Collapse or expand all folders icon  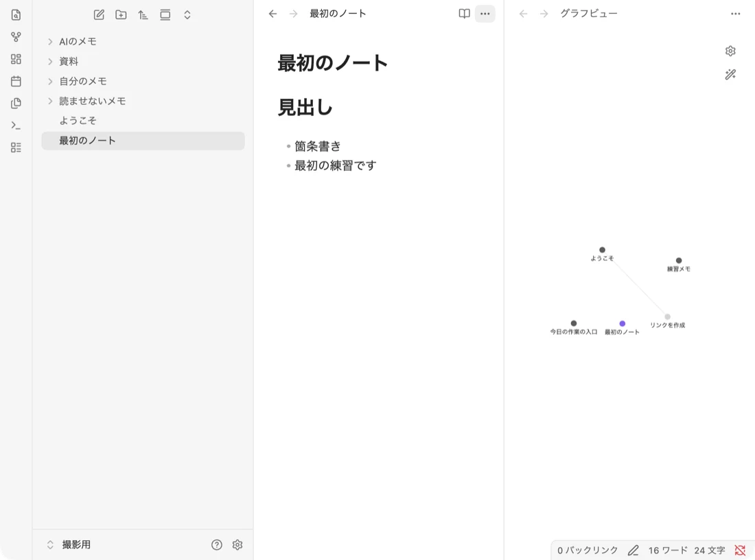(x=187, y=15)
